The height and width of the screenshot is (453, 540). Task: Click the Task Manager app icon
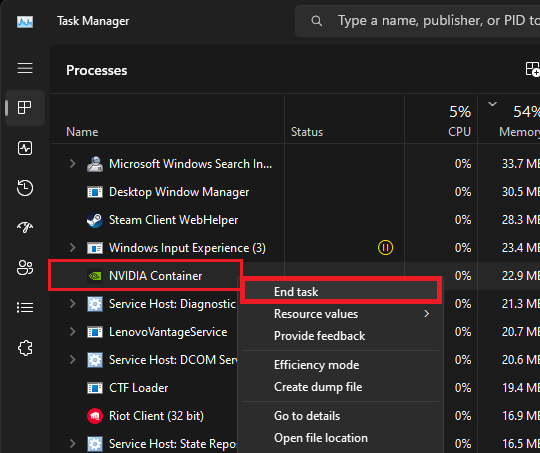click(x=25, y=22)
